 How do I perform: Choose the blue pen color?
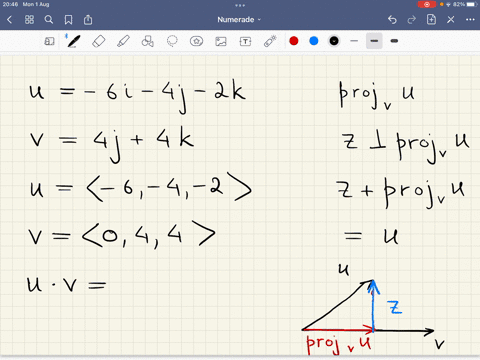tap(314, 41)
